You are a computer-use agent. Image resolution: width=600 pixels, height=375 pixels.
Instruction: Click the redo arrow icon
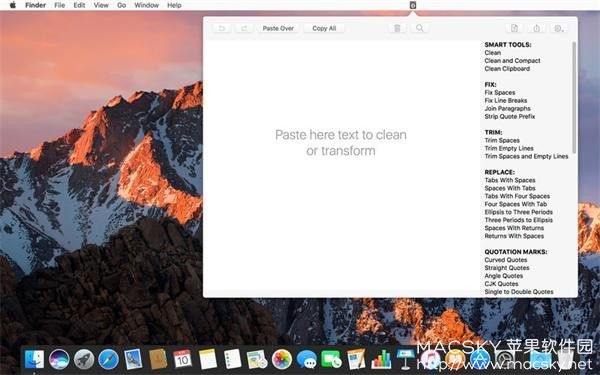pyautogui.click(x=244, y=28)
